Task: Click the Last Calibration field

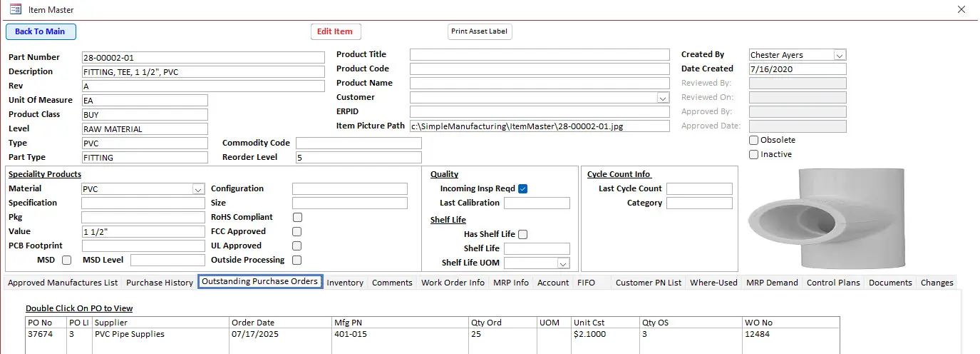Action: point(537,203)
